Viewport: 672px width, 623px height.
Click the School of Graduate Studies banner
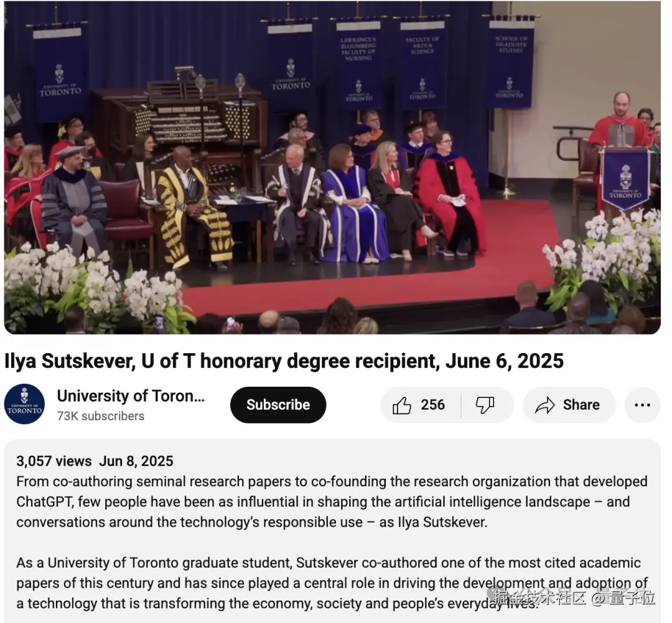click(x=511, y=63)
